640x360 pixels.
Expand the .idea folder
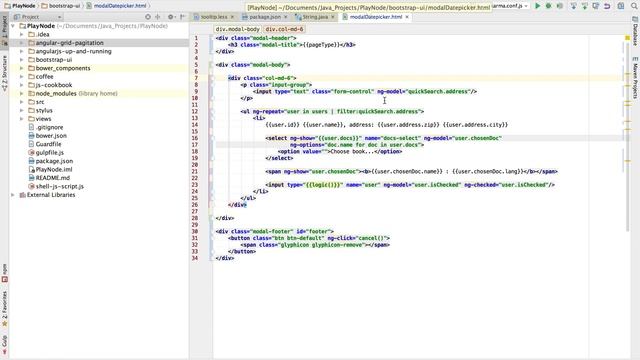(x=22, y=34)
